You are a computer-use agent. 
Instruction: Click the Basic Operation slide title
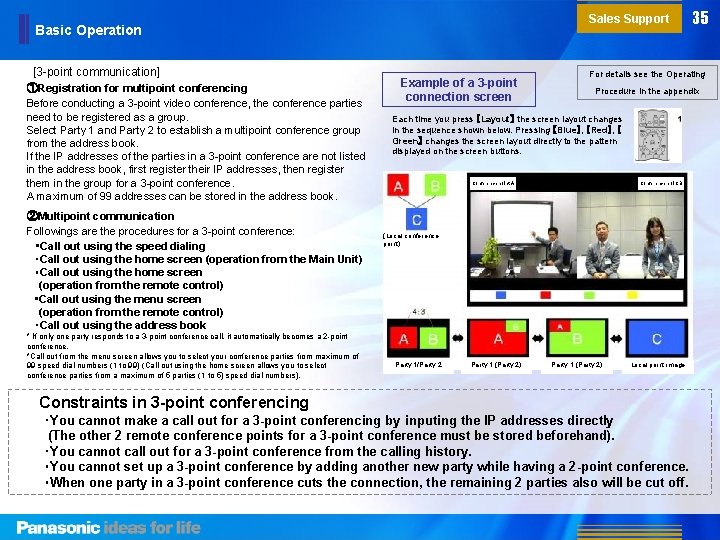(88, 30)
